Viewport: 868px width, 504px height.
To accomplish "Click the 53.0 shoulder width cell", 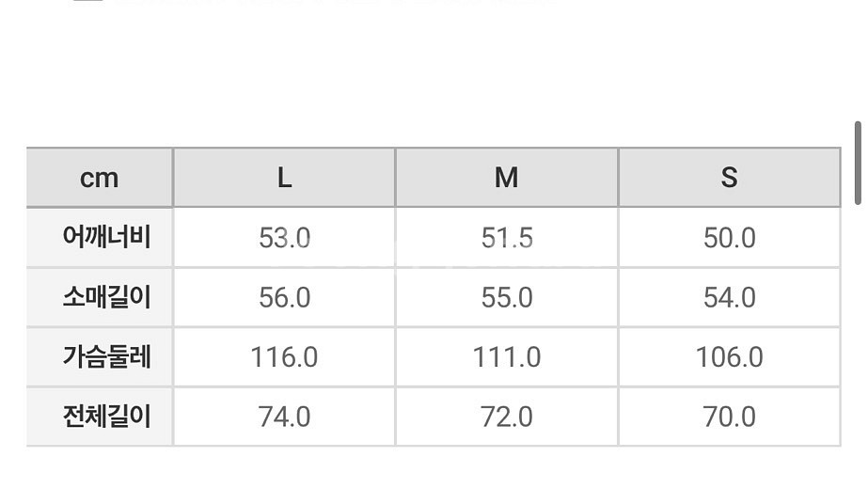I will click(x=285, y=238).
